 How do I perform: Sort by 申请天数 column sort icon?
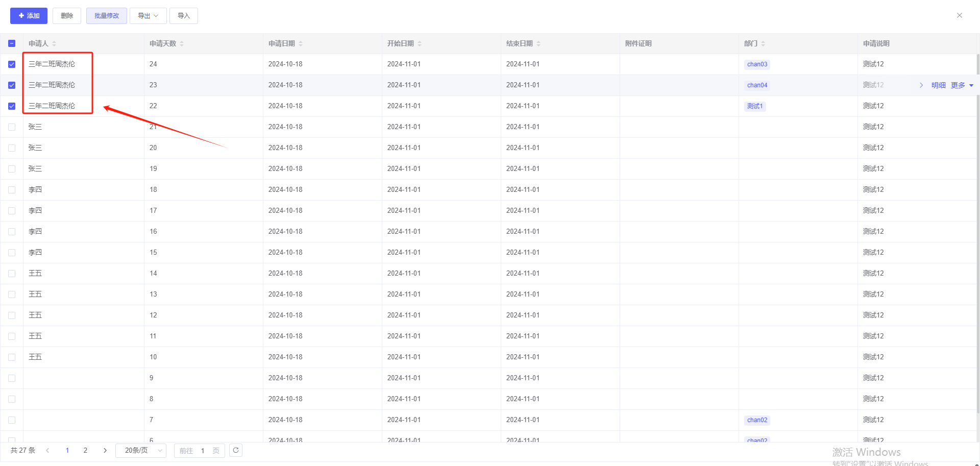coord(182,44)
